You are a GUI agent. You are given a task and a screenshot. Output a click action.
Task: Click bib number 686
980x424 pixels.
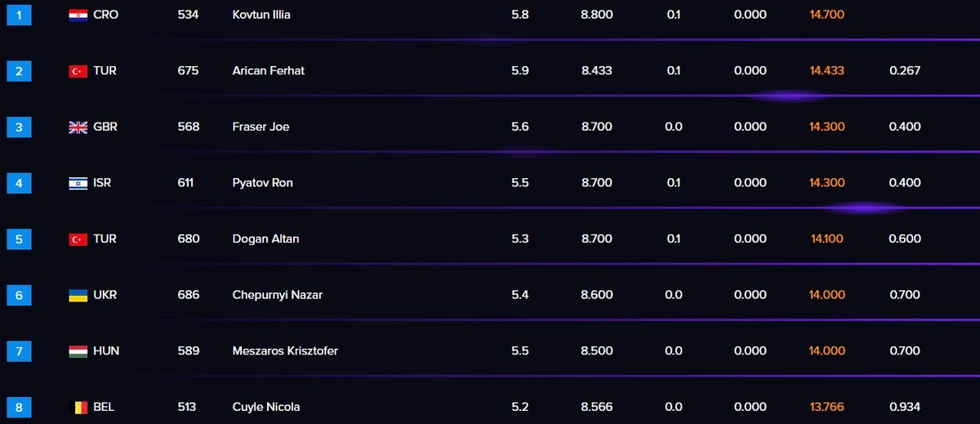click(x=189, y=295)
